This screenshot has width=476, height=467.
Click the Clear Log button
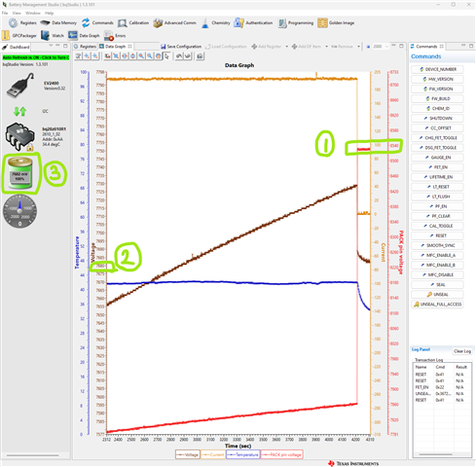(462, 351)
